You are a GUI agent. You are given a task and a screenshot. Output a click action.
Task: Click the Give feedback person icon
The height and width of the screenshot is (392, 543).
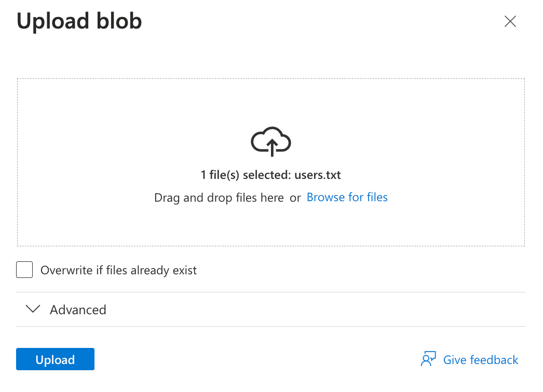coord(428,359)
